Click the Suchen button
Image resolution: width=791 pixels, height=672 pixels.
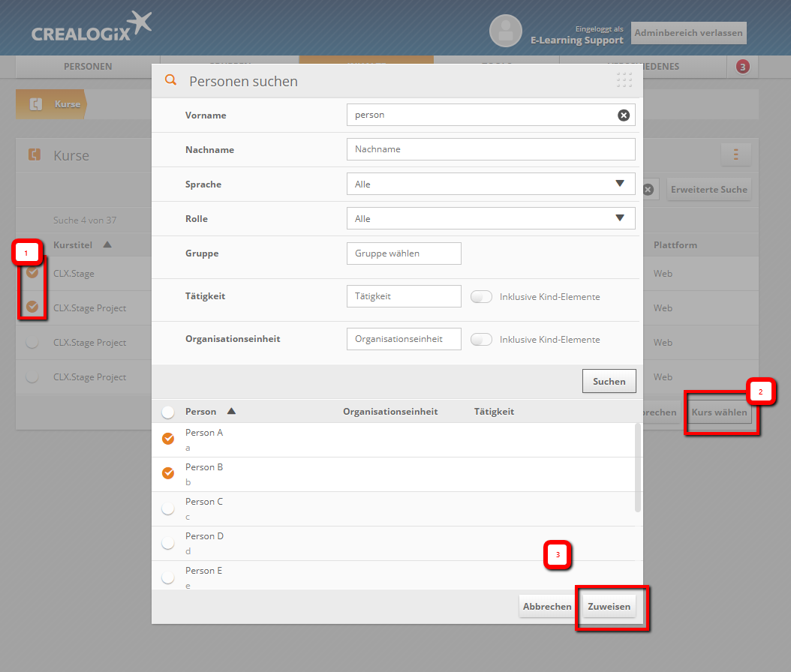pos(609,381)
